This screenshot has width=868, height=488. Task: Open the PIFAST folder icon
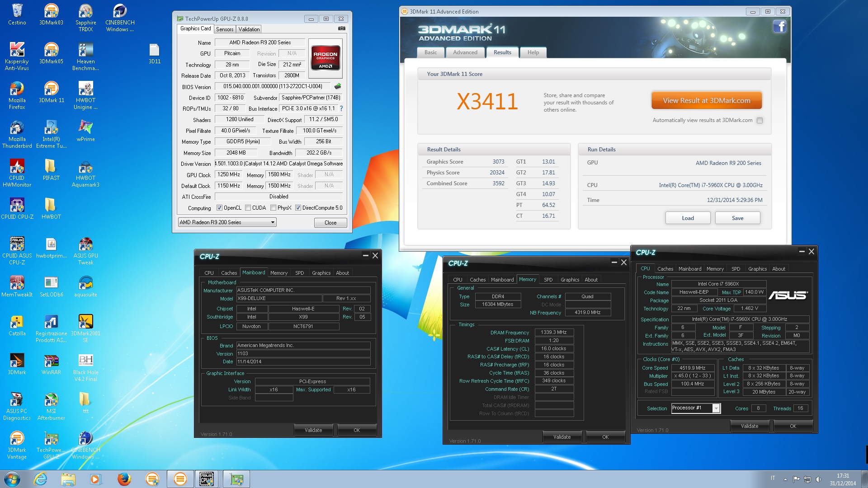click(51, 170)
